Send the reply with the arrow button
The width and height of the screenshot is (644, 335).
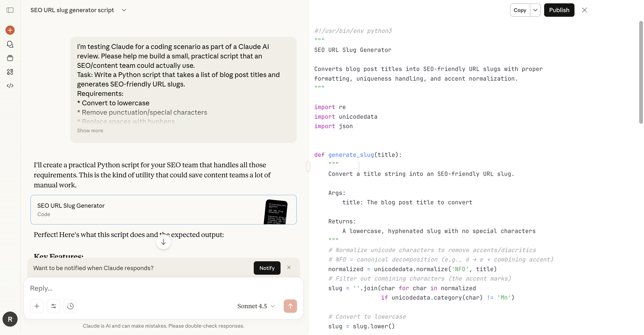click(290, 306)
